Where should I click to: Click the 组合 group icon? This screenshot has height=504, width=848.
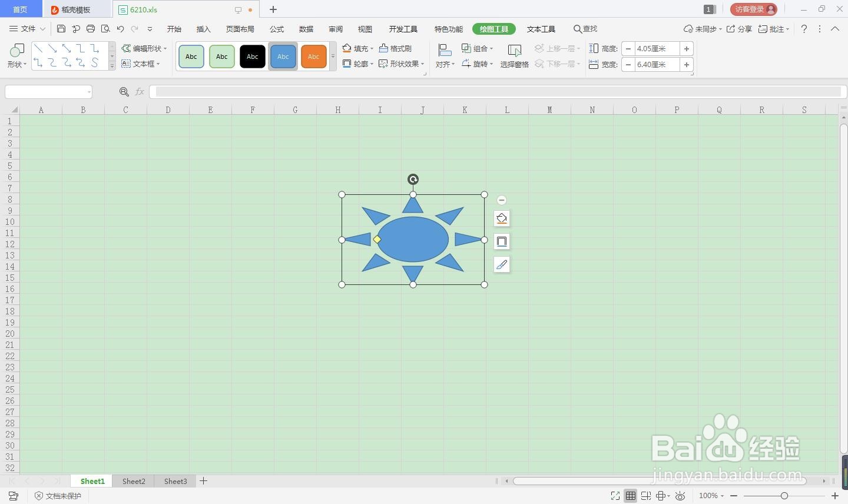click(477, 48)
